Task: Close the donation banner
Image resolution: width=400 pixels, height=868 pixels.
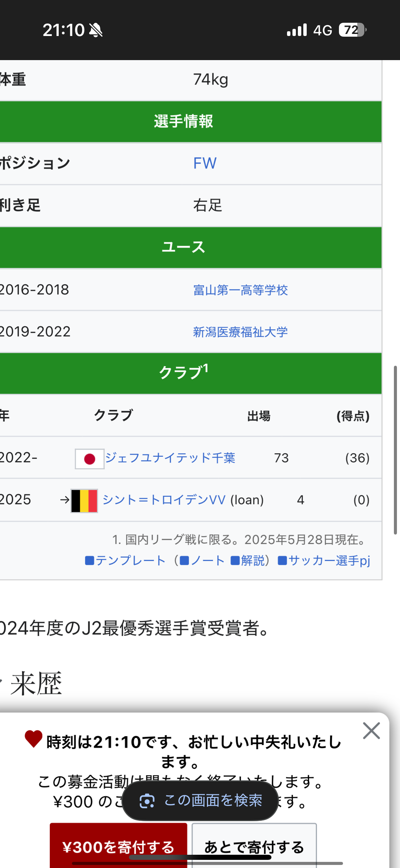Action: click(x=371, y=731)
